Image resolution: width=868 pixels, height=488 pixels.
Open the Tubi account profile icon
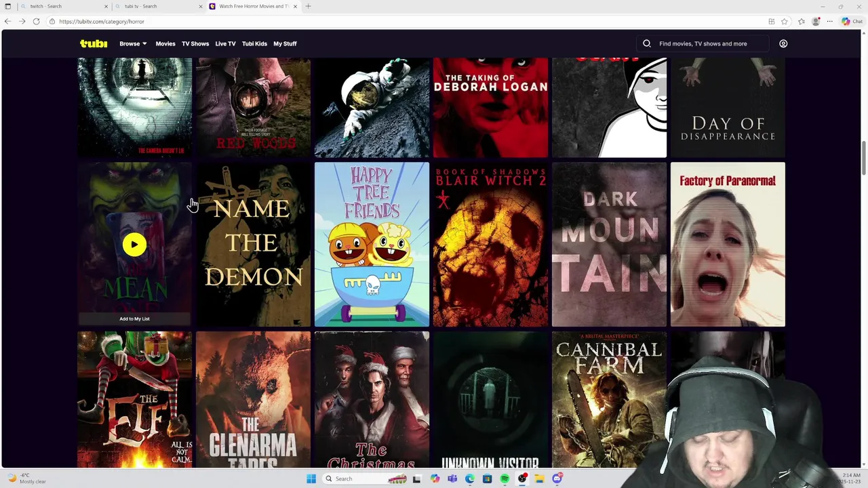pos(783,43)
